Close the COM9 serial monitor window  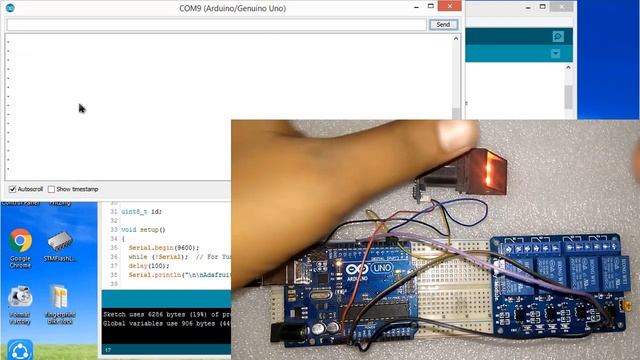click(x=449, y=6)
